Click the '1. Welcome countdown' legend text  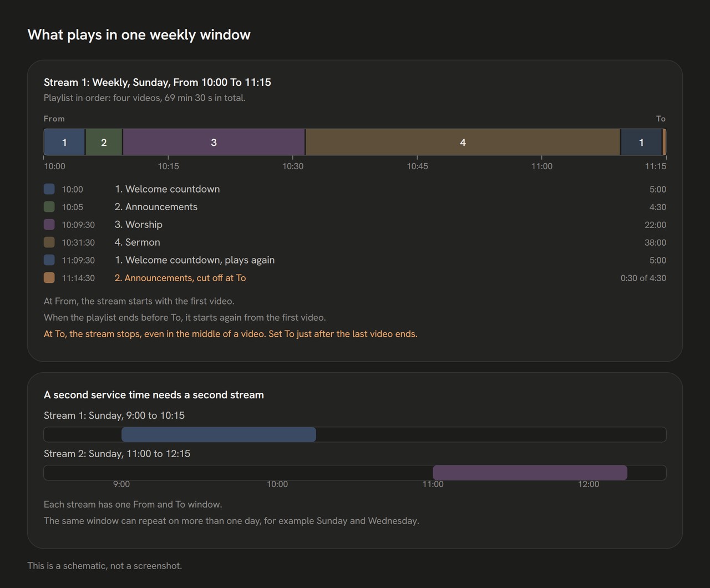click(167, 189)
